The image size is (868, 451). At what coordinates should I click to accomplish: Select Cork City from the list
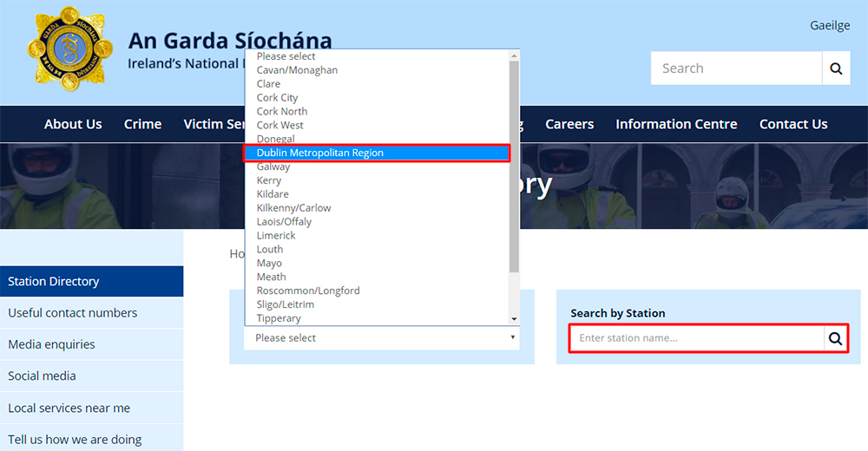(377, 97)
